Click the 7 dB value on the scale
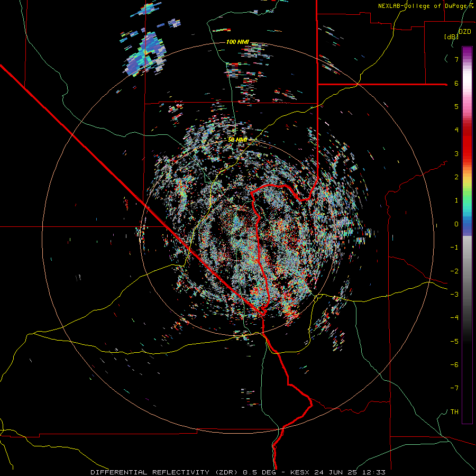476x476 pixels. (456, 59)
